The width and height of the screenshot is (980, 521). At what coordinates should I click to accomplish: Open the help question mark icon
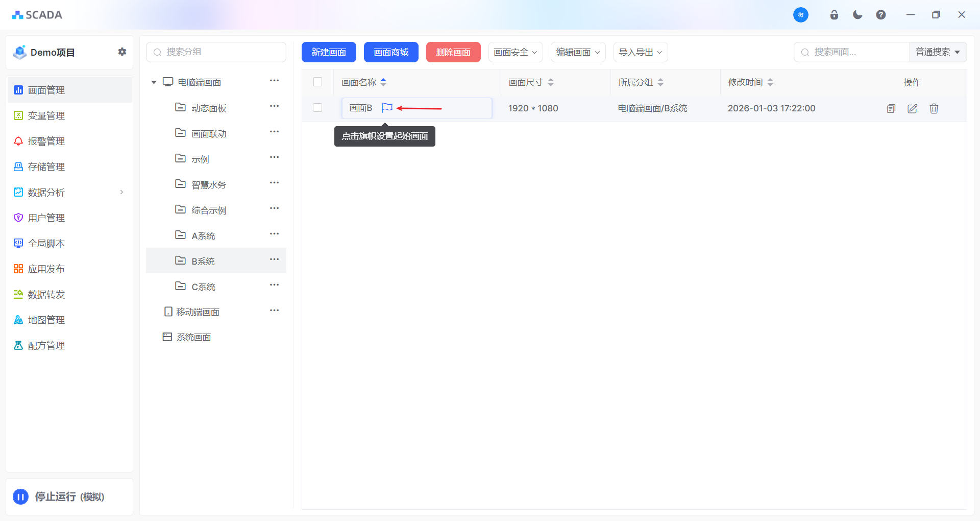click(x=881, y=15)
